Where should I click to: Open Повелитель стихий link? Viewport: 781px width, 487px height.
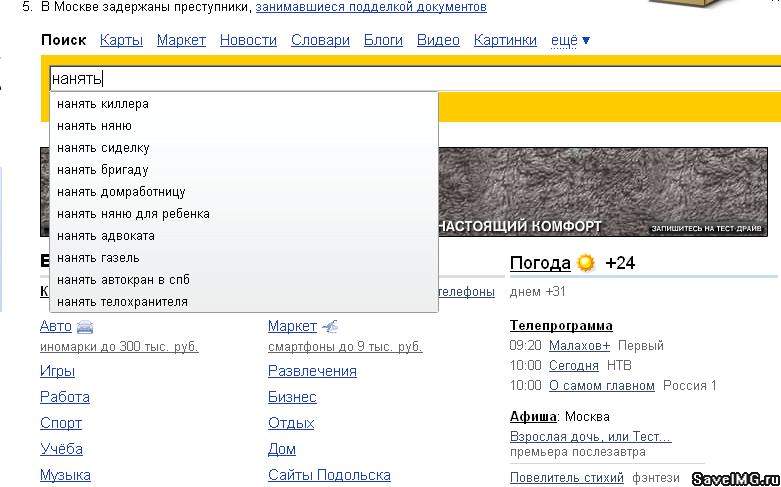(567, 478)
